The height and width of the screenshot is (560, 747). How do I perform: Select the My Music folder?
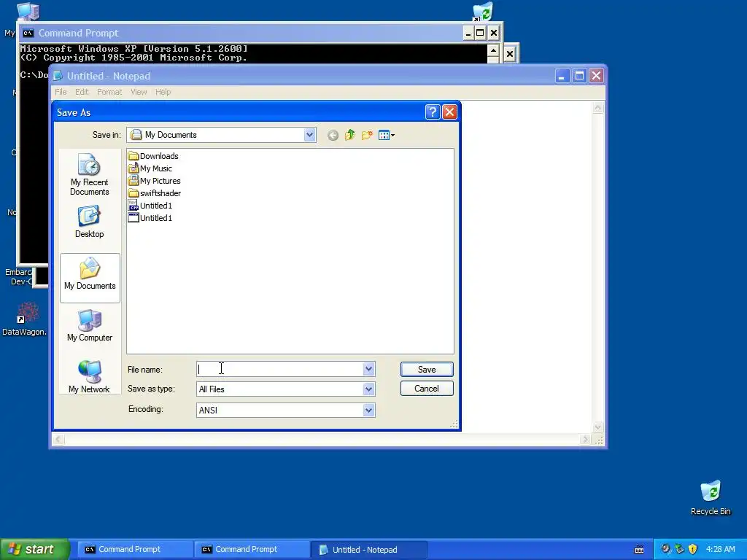click(150, 168)
